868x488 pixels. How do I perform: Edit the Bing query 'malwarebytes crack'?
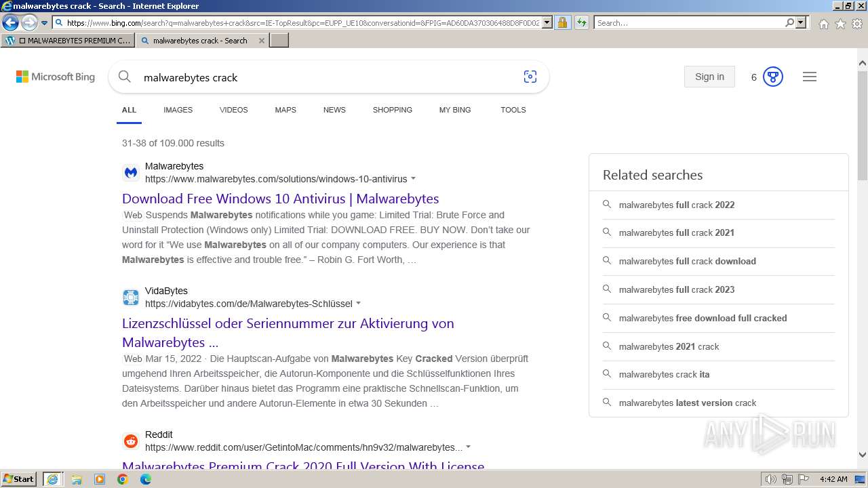tap(191, 77)
